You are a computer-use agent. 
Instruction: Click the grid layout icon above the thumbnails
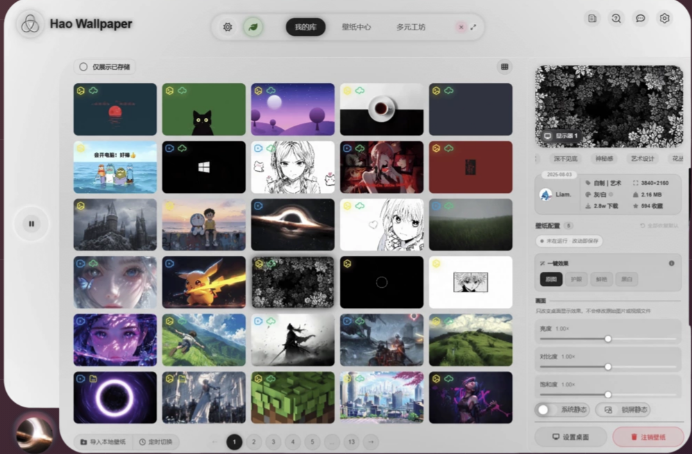point(504,67)
